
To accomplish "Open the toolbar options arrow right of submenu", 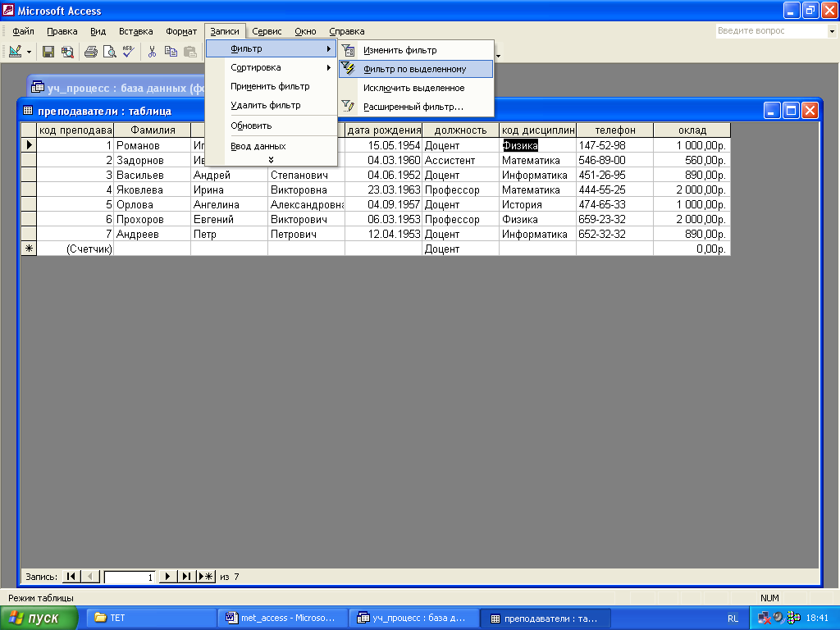I will 498,55.
